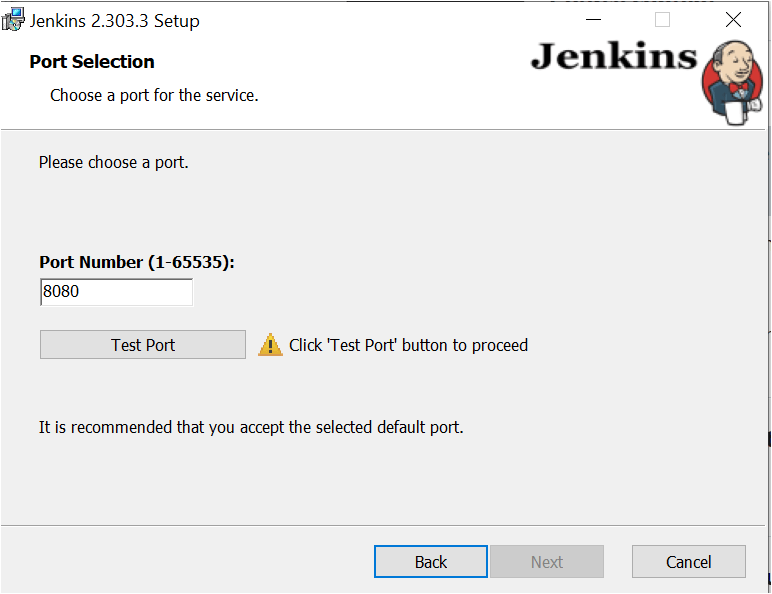This screenshot has width=772, height=594.
Task: Click the "Port Number (1-65535):" label
Action: pos(137,262)
